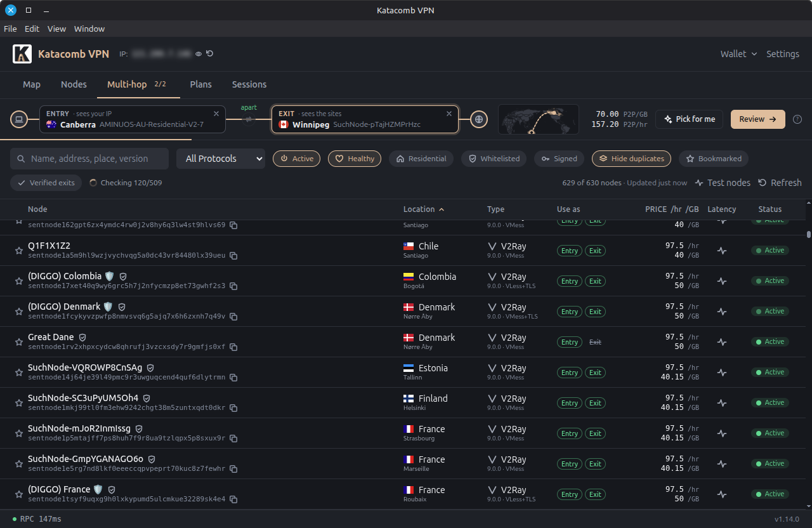Toggle IP address visibility eye icon
Screen dimensions: 812x528
click(199, 54)
